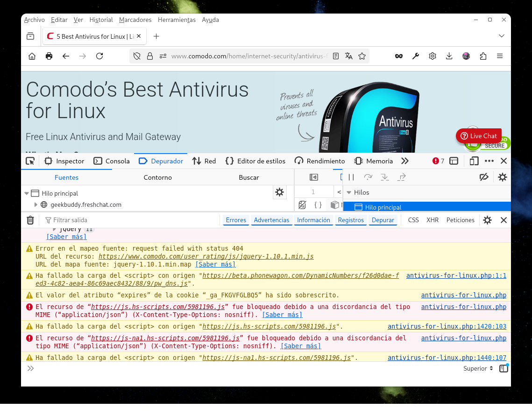The image size is (532, 415).
Task: Show more DevTools tabs chevron
Action: (405, 161)
